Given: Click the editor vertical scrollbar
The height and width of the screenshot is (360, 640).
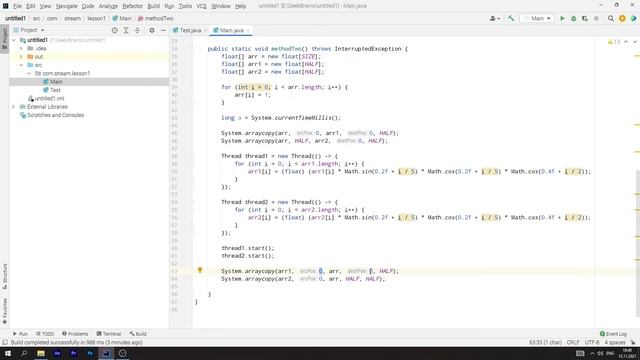Looking at the screenshot, I should 638,243.
